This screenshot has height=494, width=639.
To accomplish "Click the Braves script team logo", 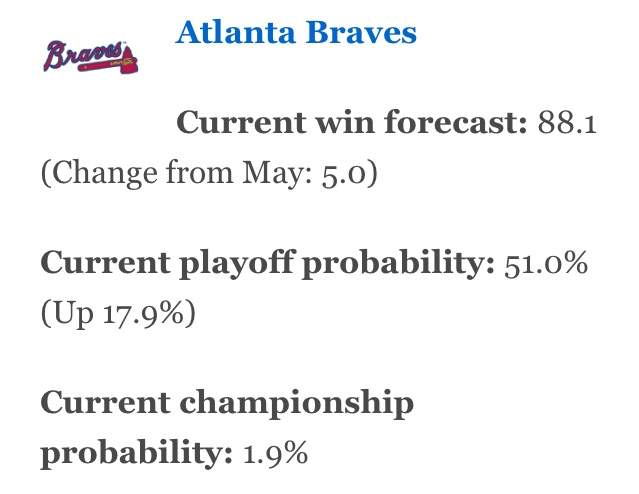I will [x=90, y=56].
